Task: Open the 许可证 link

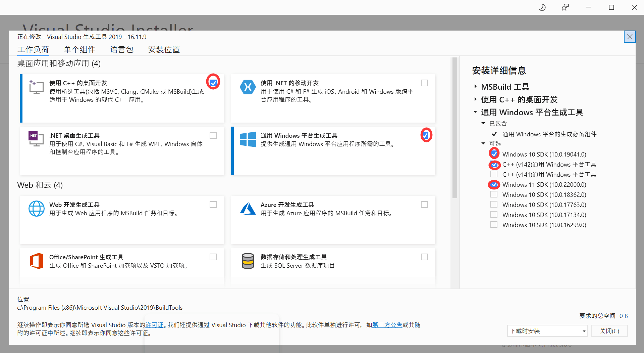Action: point(154,325)
